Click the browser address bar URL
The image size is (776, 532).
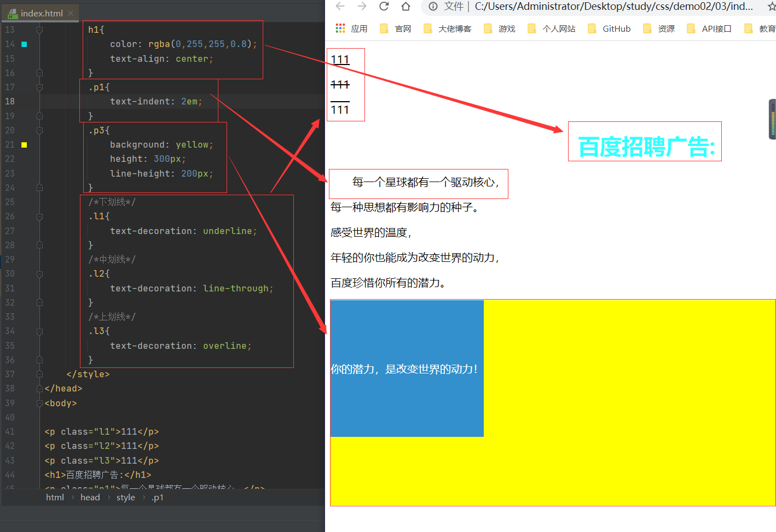point(613,6)
